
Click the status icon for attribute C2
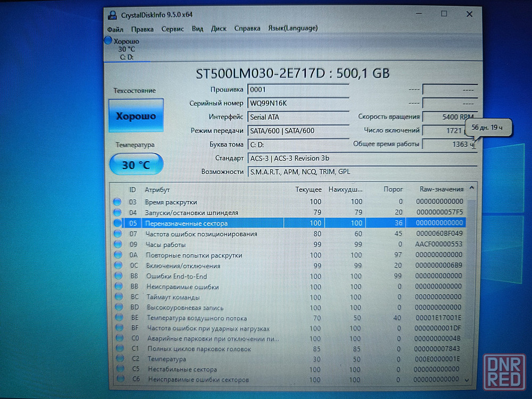coord(120,358)
